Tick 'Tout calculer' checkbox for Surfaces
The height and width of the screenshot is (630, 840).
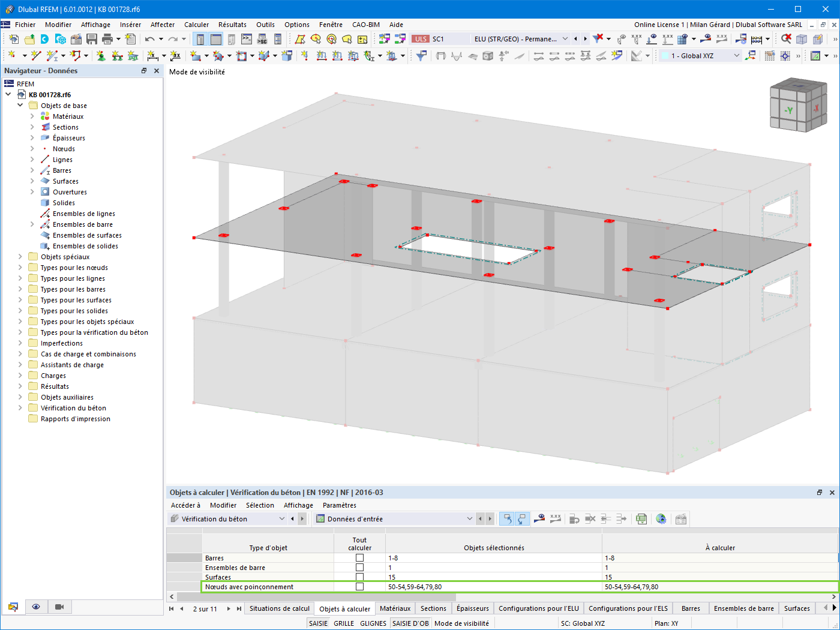(359, 577)
